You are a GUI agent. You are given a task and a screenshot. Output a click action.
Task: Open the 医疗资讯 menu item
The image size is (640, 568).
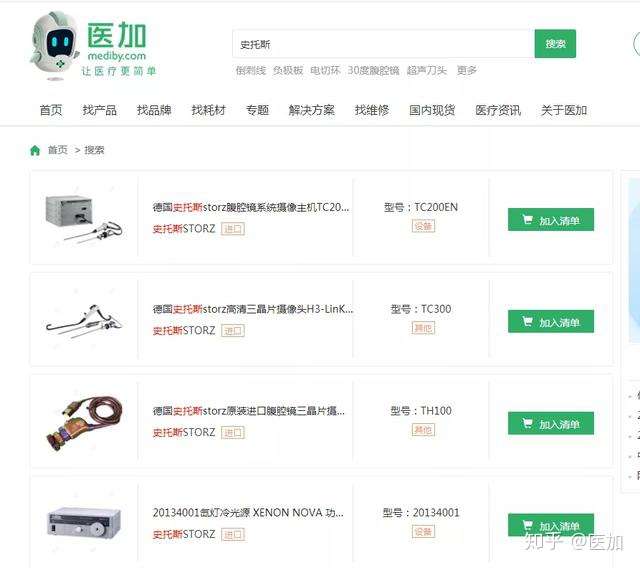pos(498,110)
